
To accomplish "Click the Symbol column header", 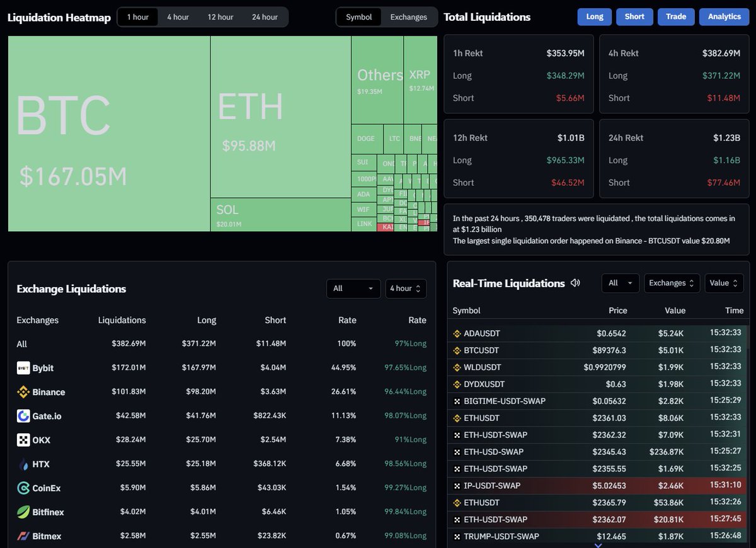I will point(467,311).
